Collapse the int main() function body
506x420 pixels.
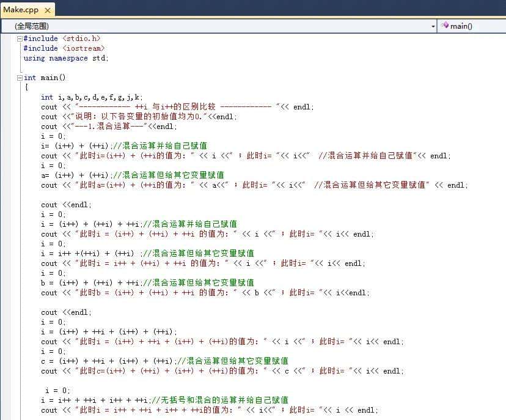click(18, 77)
